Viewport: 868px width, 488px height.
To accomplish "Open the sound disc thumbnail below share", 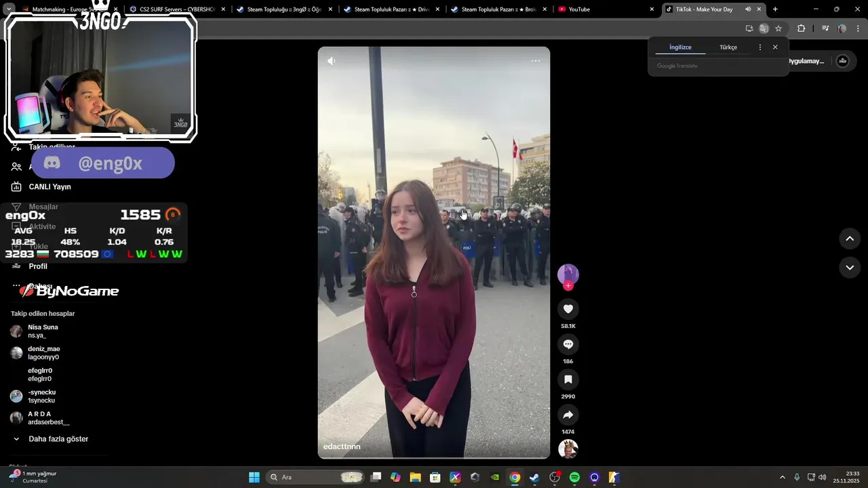I will 568,449.
